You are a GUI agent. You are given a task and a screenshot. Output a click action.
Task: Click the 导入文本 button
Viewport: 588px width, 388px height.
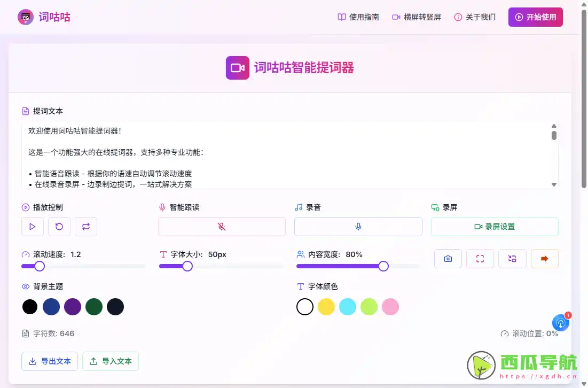pyautogui.click(x=111, y=361)
